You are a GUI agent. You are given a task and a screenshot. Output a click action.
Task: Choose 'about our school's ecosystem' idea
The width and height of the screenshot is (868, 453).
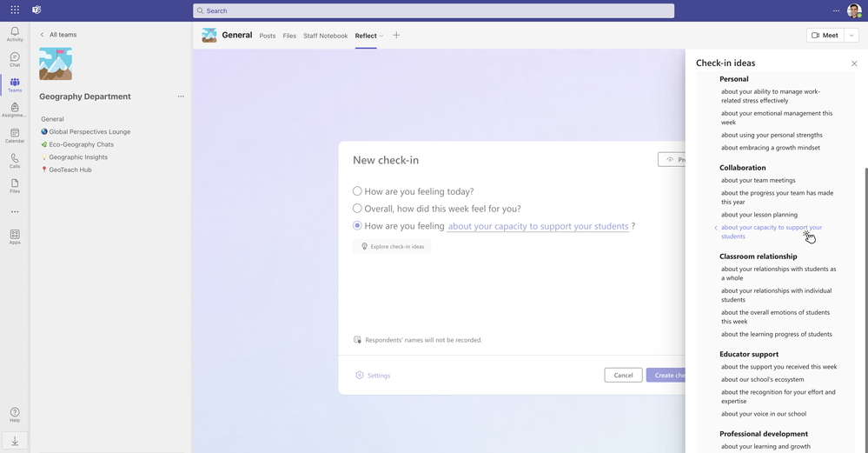(763, 380)
